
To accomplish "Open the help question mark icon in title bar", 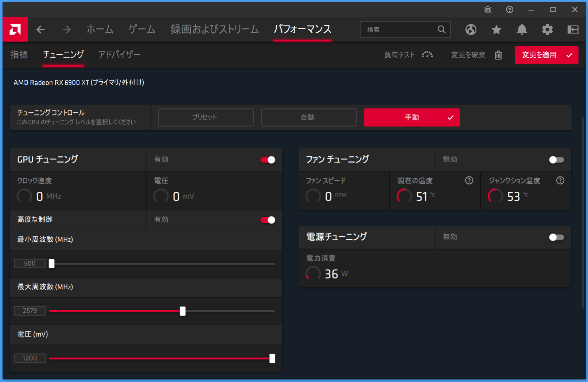I will click(510, 10).
